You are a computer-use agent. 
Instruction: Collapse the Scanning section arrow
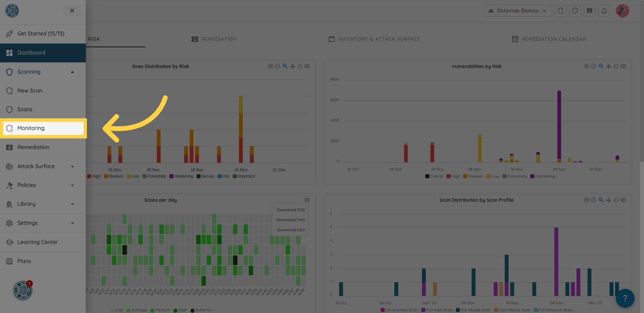72,72
